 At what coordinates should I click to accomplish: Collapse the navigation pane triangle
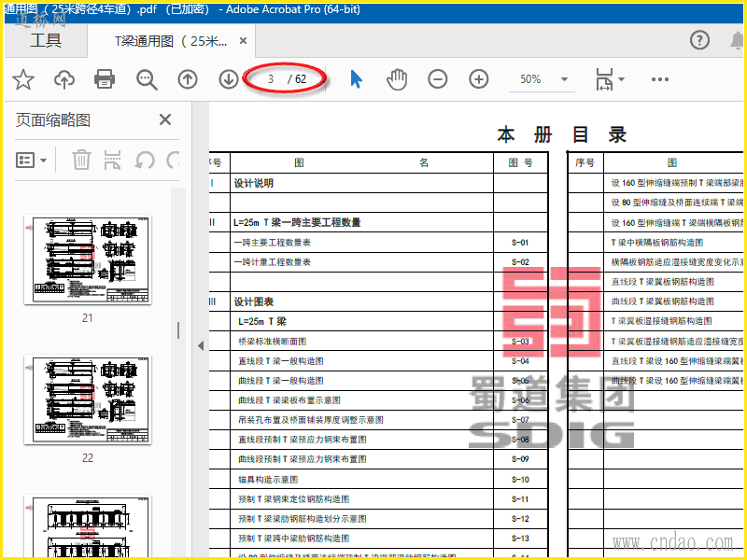(x=201, y=345)
